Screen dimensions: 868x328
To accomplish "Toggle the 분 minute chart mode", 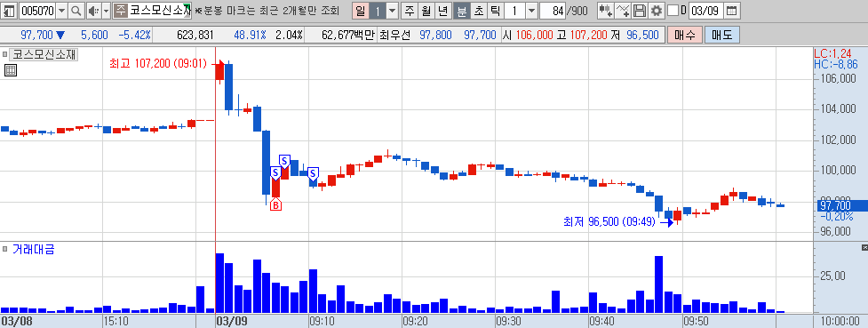I will click(x=461, y=11).
